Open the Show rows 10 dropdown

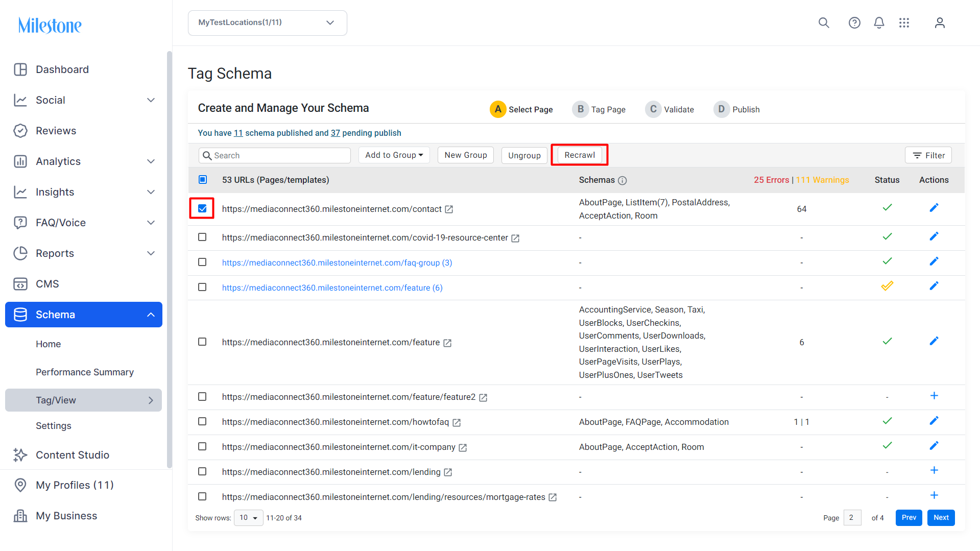(x=248, y=518)
